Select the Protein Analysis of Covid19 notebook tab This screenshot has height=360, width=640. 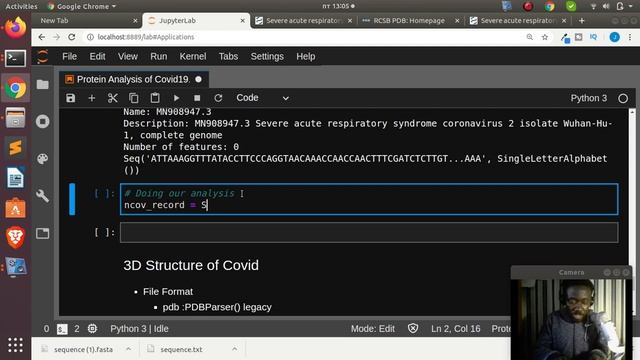tap(133, 79)
